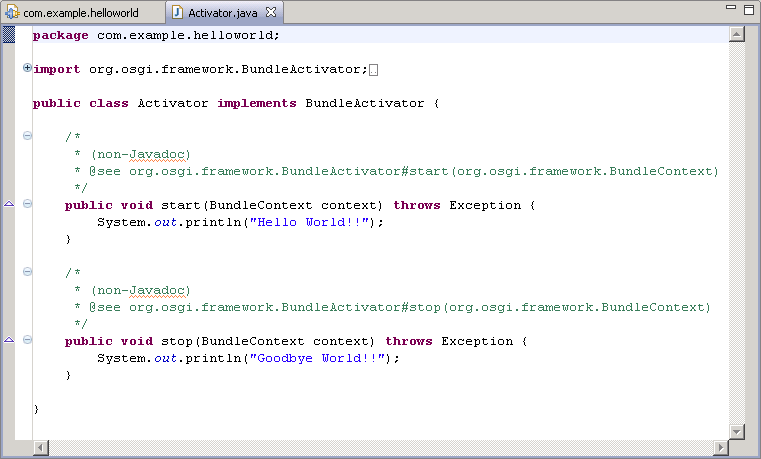Click the blue current-line marker in the ruler
The height and width of the screenshot is (459, 761).
pos(9,35)
